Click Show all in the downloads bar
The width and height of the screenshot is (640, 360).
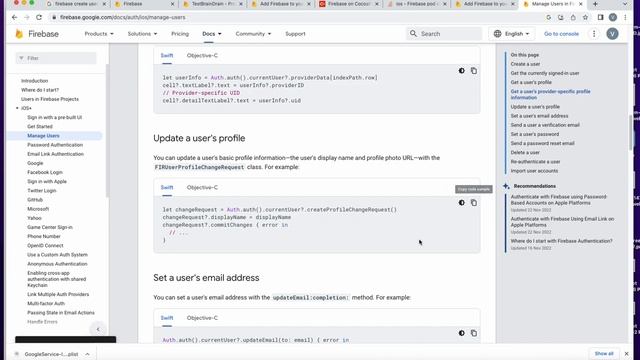coord(604,353)
